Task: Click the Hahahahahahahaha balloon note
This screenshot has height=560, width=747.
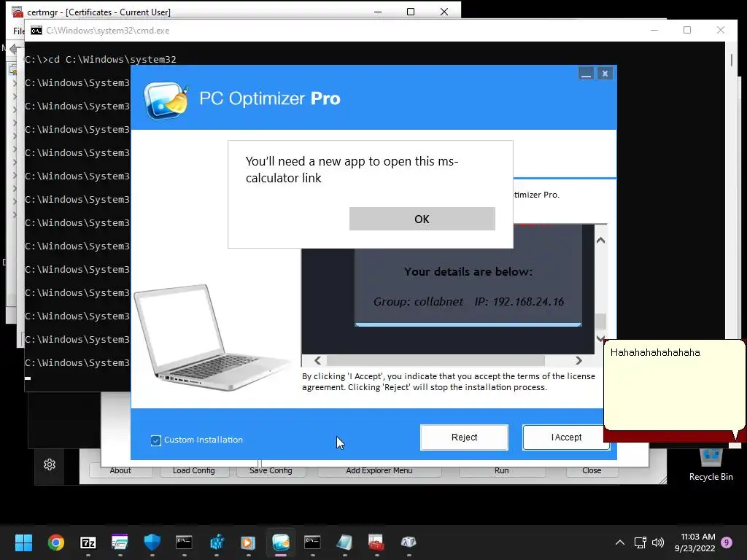Action: click(674, 385)
